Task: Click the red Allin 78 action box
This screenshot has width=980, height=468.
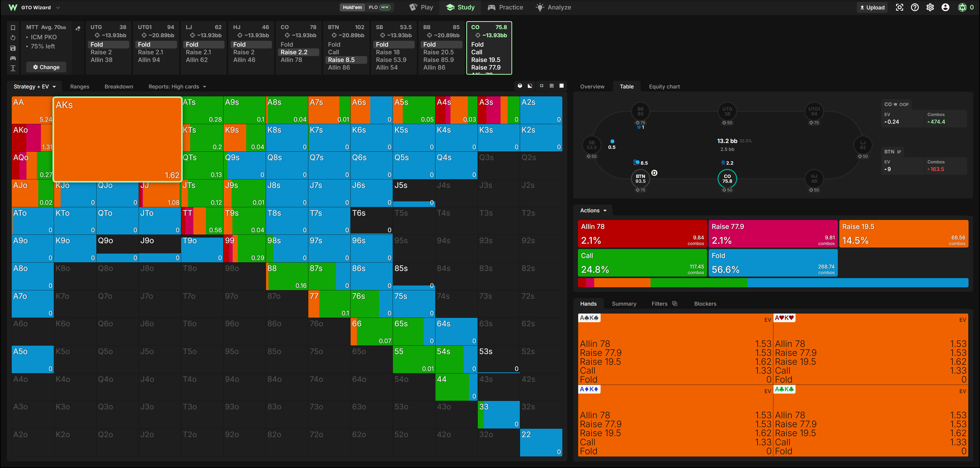Action: (x=642, y=233)
